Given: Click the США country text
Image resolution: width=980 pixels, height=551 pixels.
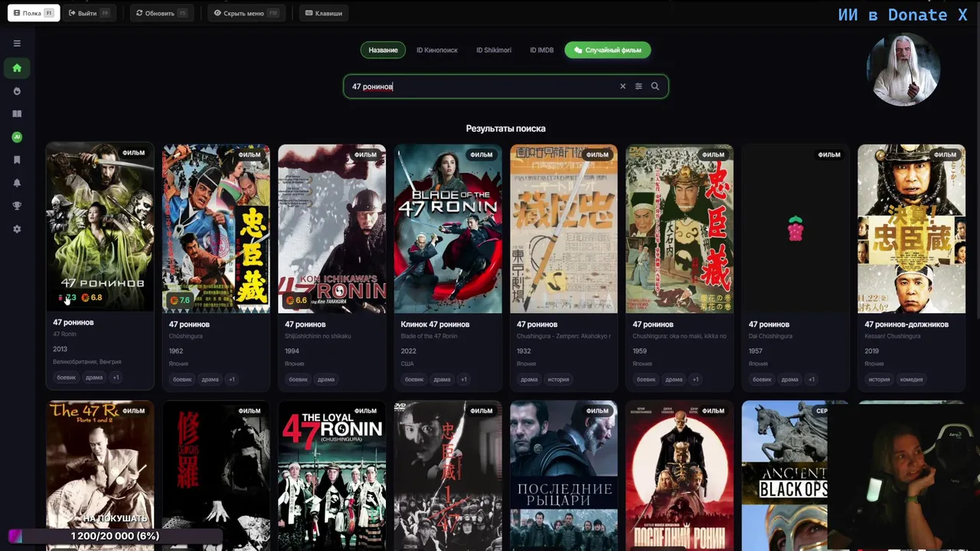Looking at the screenshot, I should pyautogui.click(x=407, y=364).
